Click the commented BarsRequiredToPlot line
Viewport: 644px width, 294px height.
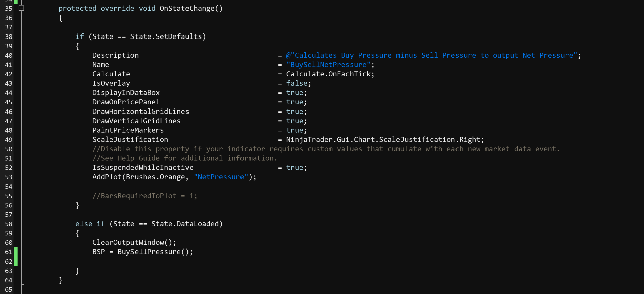(x=144, y=196)
